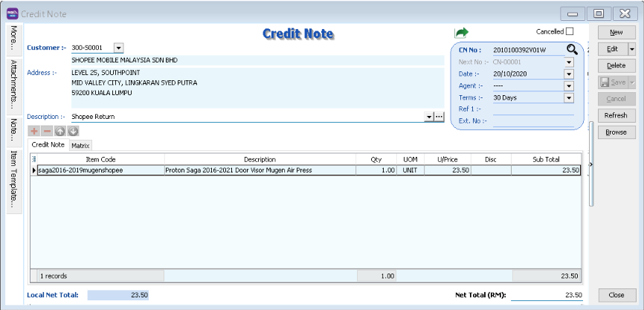Expand the Agent dropdown list
644x310 pixels.
569,85
